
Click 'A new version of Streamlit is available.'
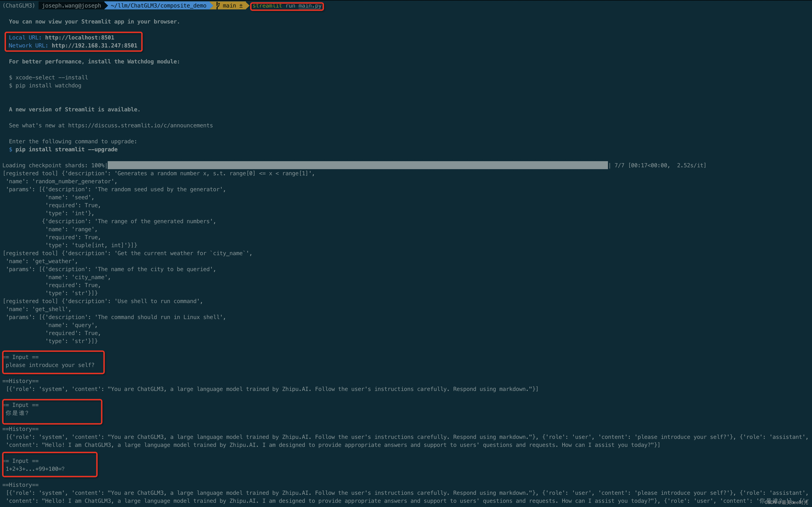pos(75,110)
